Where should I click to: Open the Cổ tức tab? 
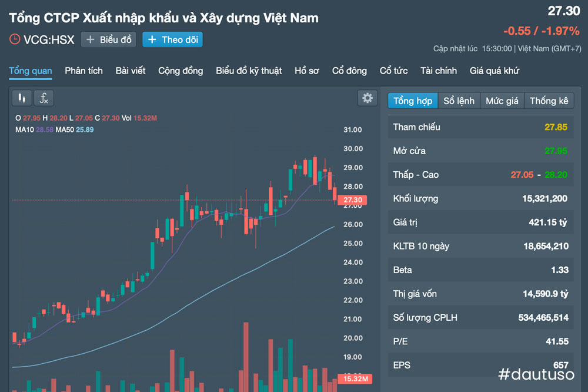393,71
